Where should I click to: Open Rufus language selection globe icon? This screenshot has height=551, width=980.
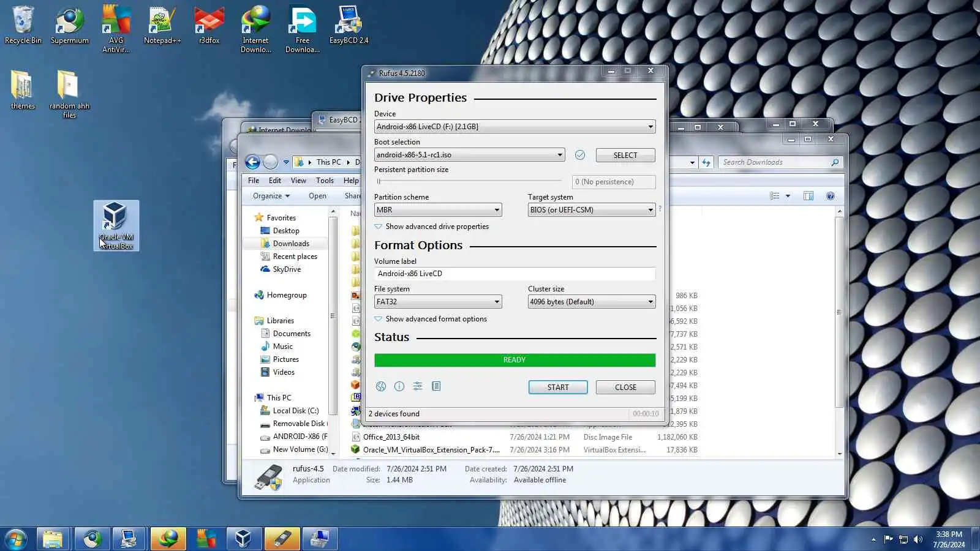[x=381, y=386]
